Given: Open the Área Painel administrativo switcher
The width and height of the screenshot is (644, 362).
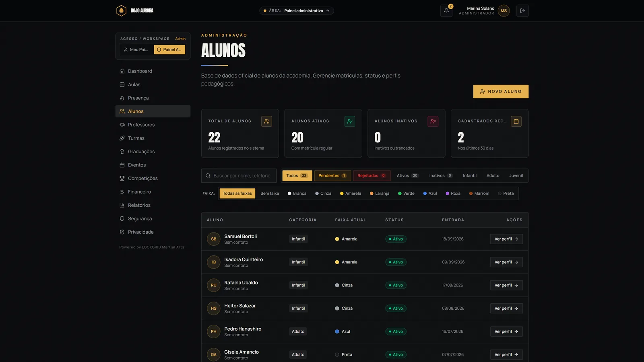Looking at the screenshot, I should [297, 11].
